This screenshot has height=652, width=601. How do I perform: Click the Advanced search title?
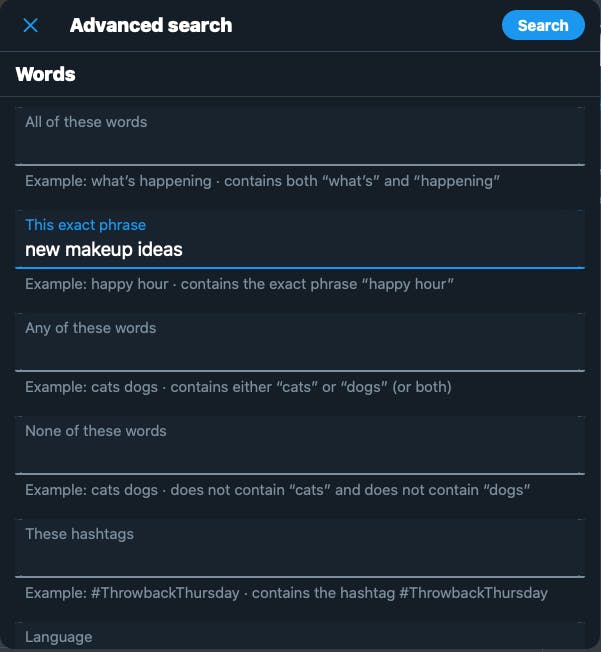tap(151, 25)
